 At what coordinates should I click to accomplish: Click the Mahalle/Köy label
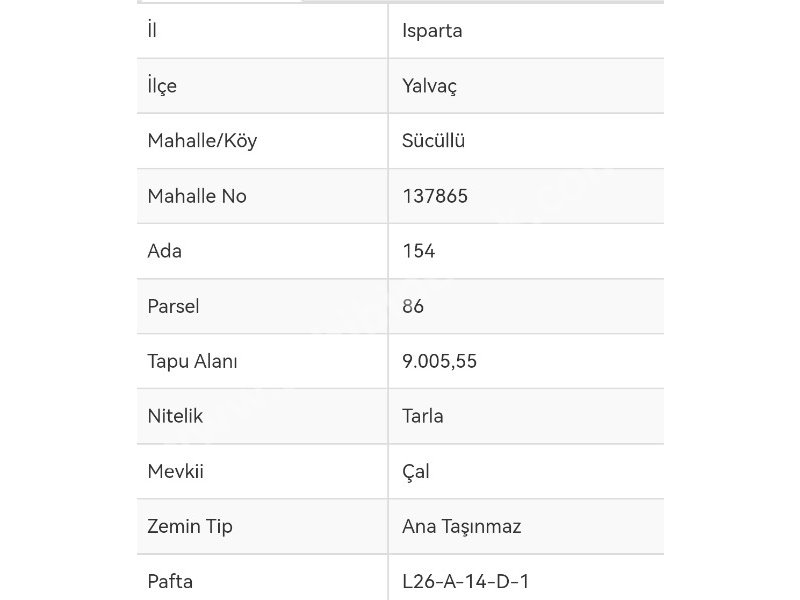[x=202, y=141]
